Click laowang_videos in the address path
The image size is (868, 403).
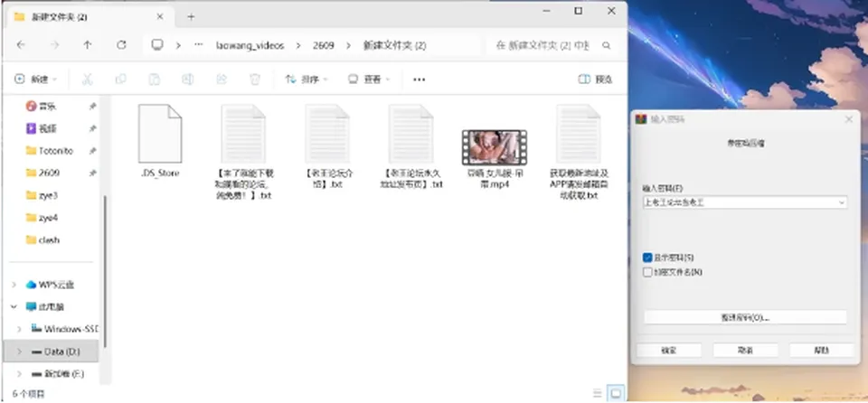point(250,45)
